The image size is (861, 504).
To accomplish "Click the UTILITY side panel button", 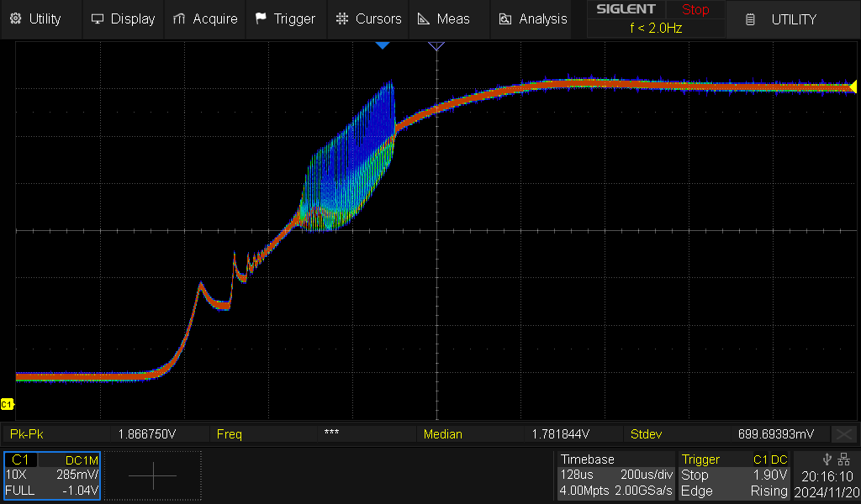I will click(x=793, y=19).
